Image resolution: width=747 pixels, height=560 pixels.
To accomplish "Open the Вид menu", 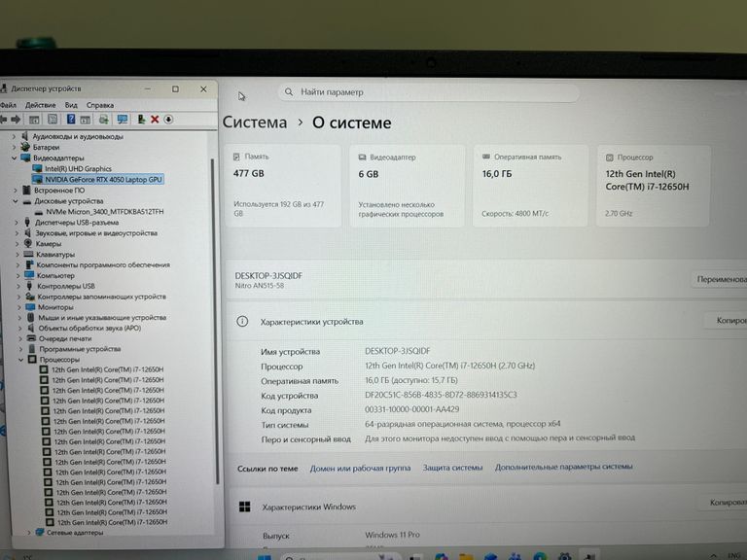I will 71,105.
